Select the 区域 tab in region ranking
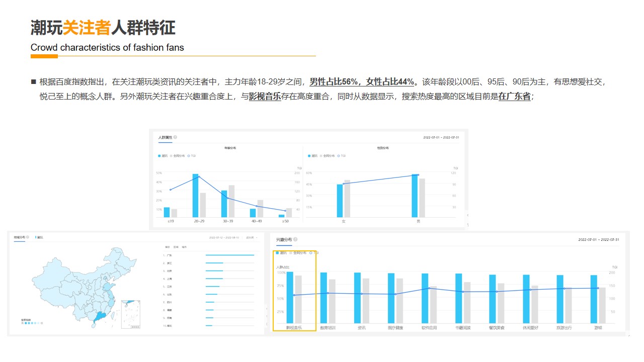 coord(176,247)
